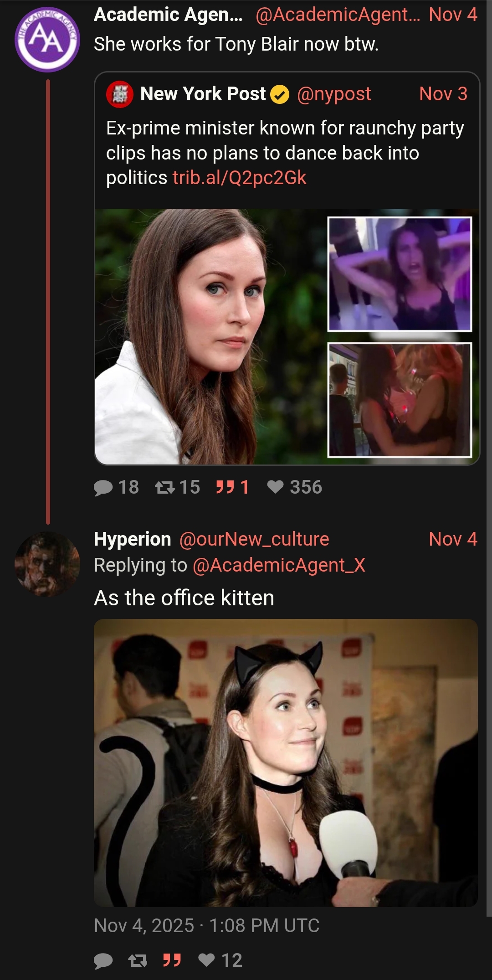Screen dimensions: 492x980
Task: Click the @AcademicAgent_X reply mention
Action: pyautogui.click(x=279, y=565)
